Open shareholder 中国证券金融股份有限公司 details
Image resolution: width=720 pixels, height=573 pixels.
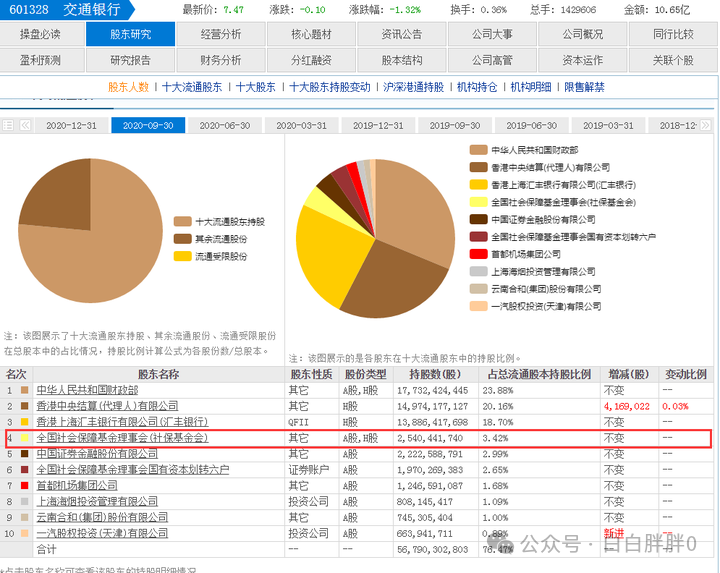97,454
